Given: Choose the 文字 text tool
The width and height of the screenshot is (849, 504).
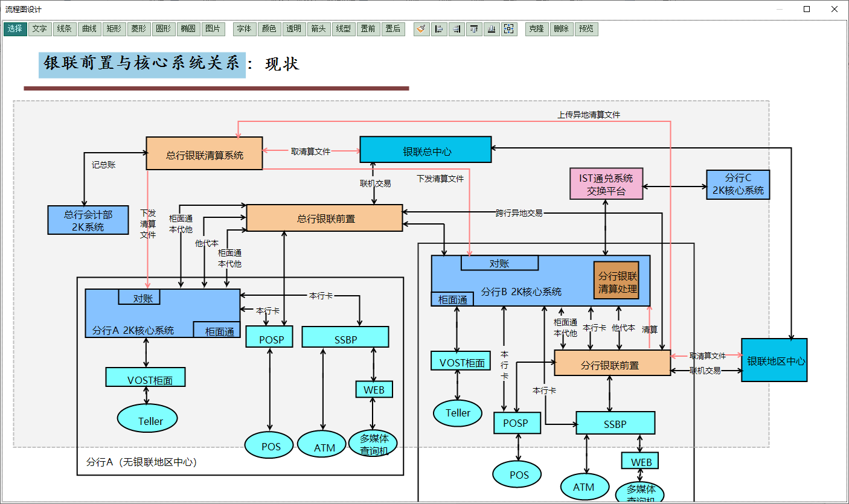Looking at the screenshot, I should coord(40,29).
